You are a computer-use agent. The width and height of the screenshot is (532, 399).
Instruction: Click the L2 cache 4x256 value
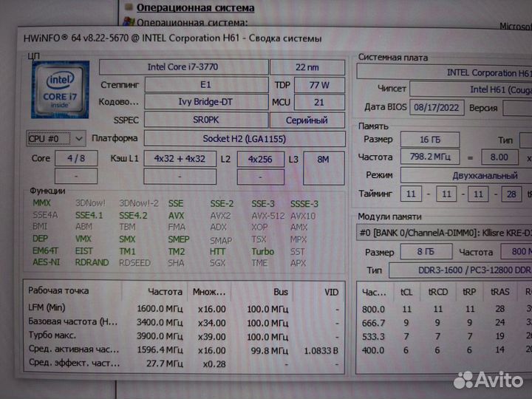(260, 159)
